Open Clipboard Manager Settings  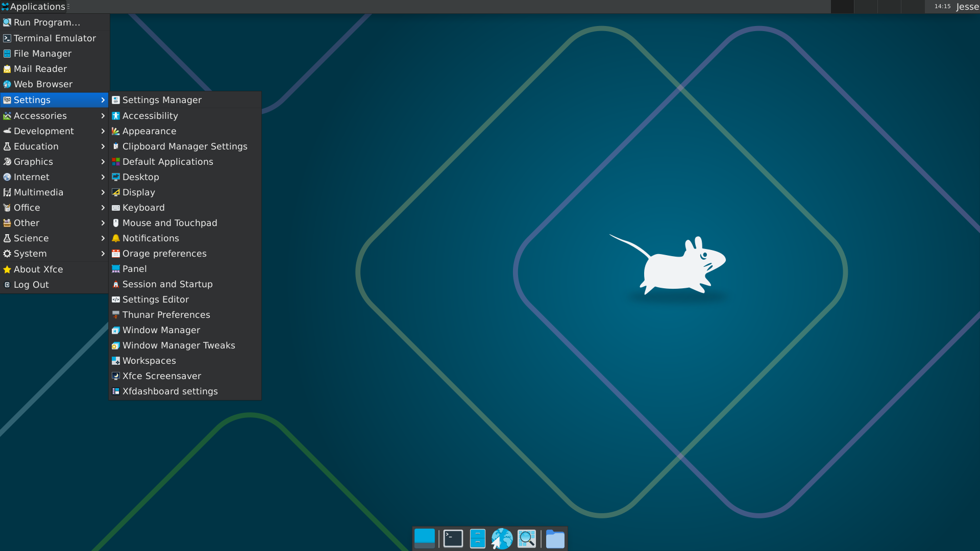185,146
